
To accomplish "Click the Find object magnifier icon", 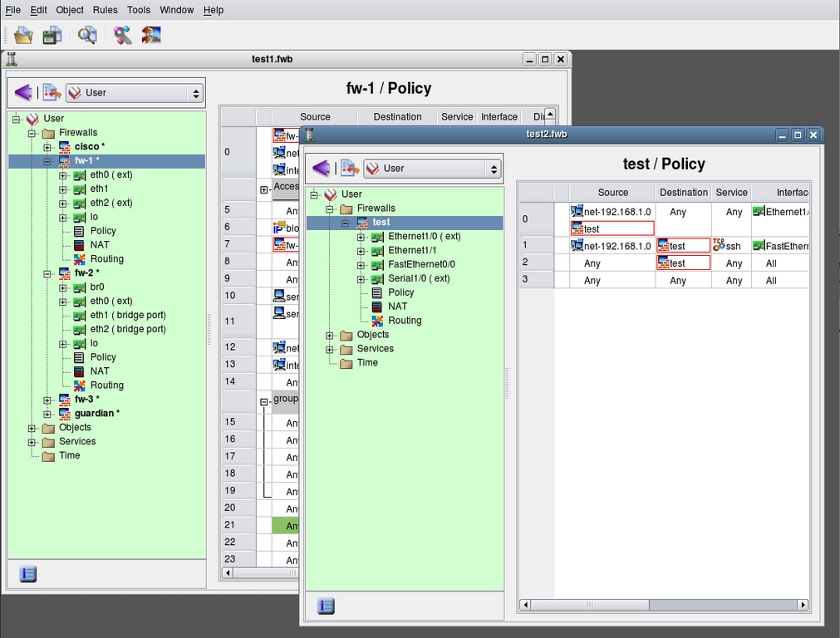I will point(87,35).
